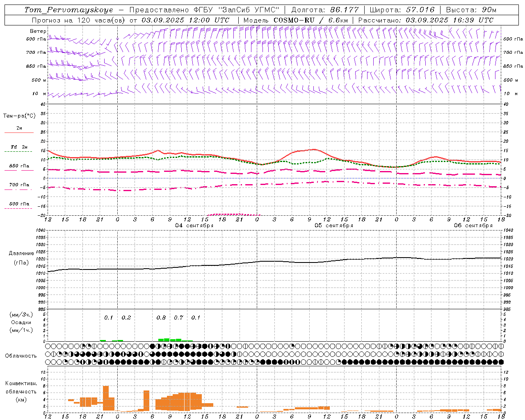
Task: Click the '0.2' precipitation amount value
Action: (126, 318)
